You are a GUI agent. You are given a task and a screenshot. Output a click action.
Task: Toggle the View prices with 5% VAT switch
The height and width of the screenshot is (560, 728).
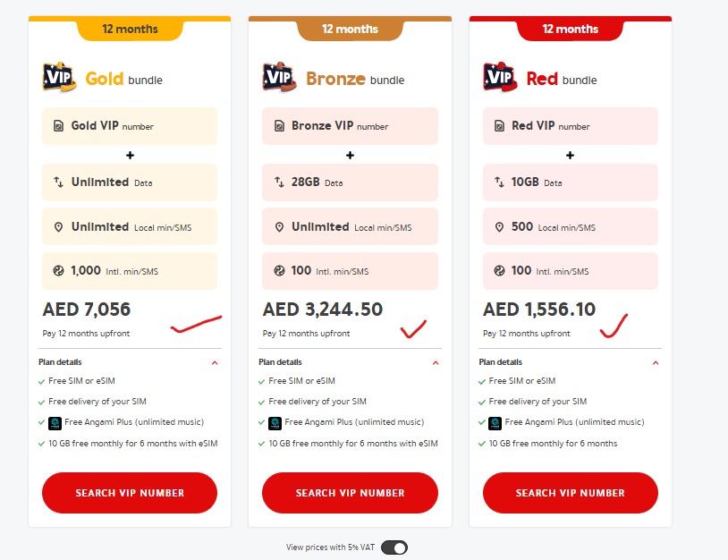pos(394,547)
